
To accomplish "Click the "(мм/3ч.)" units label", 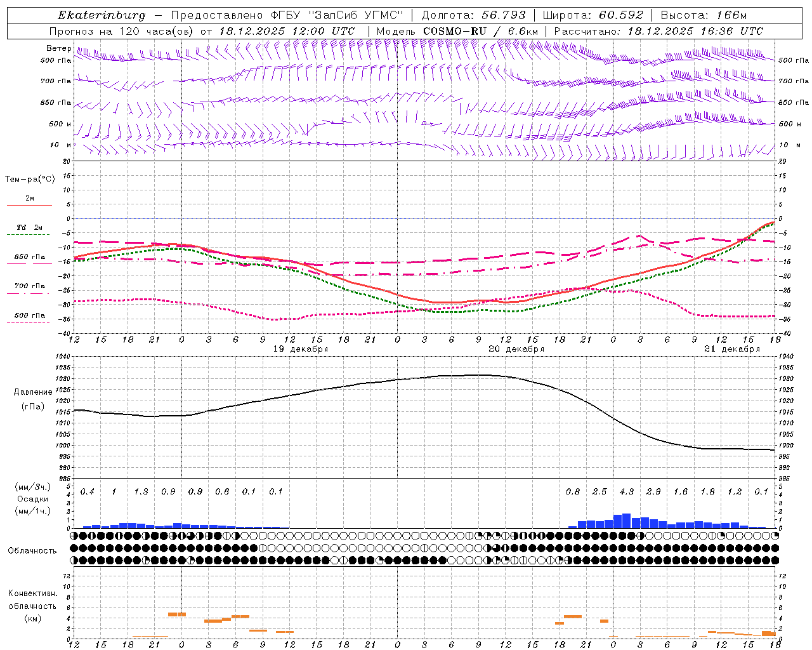I will click(x=32, y=487).
